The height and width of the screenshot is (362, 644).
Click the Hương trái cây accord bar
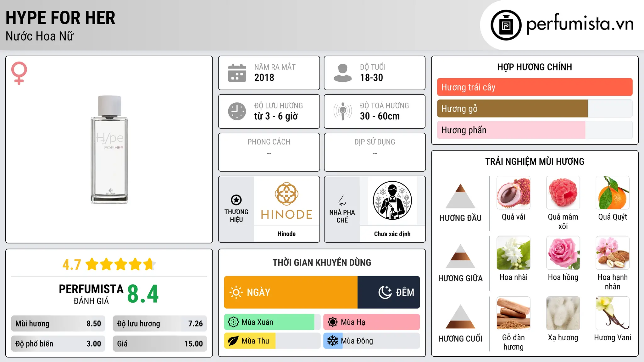(x=535, y=87)
